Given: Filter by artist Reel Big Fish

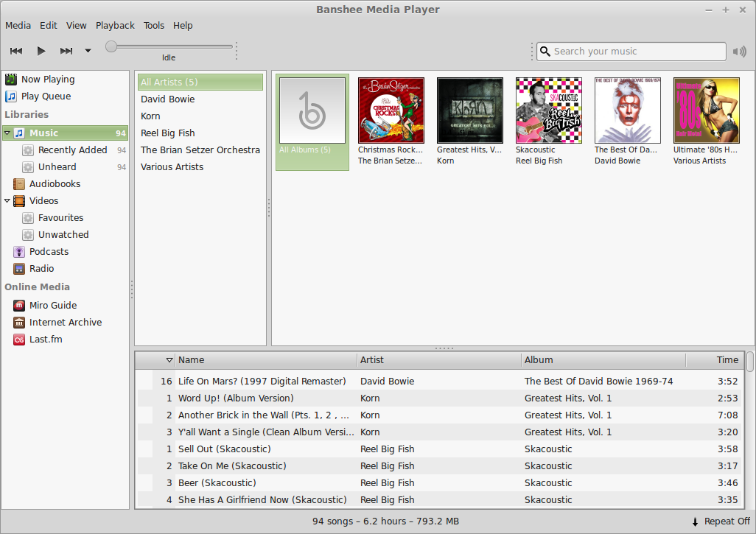Looking at the screenshot, I should point(200,133).
